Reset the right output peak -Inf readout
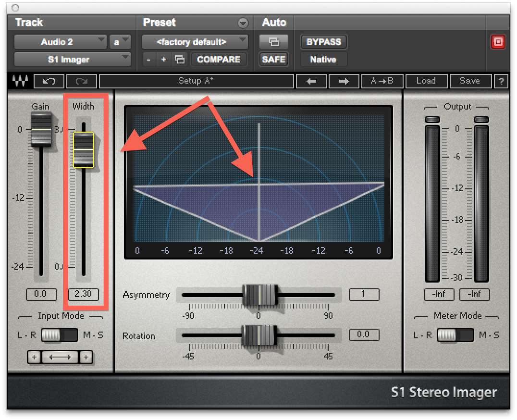517x420 pixels. (x=474, y=295)
